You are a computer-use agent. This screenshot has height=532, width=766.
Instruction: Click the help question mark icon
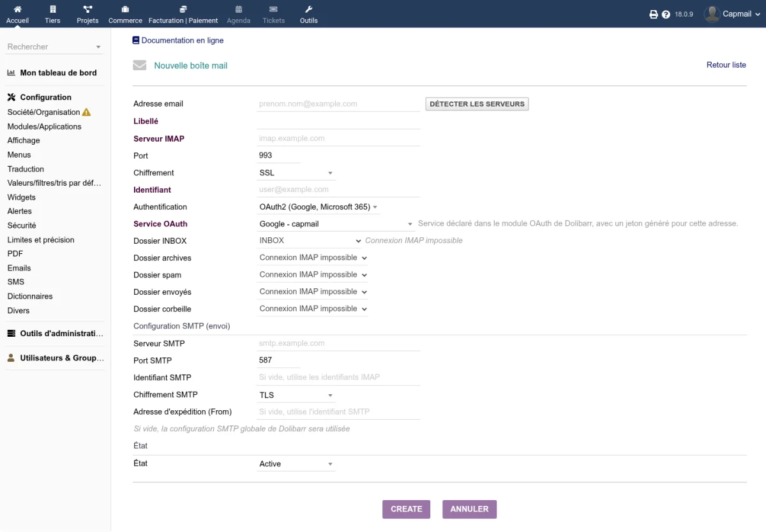(666, 14)
